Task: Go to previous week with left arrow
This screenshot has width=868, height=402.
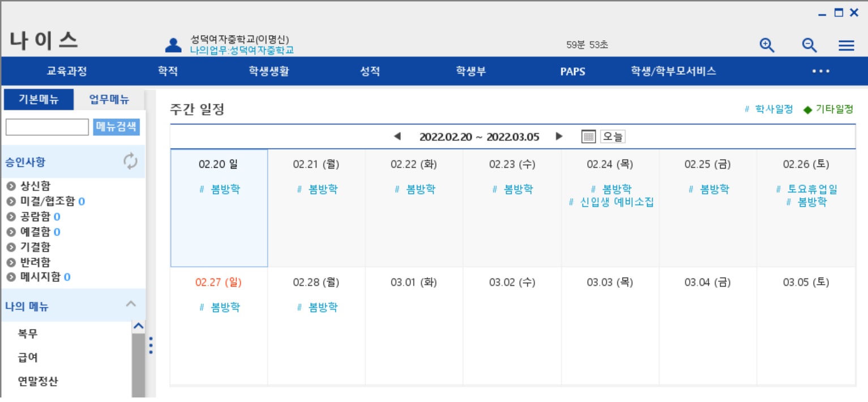Action: (397, 136)
